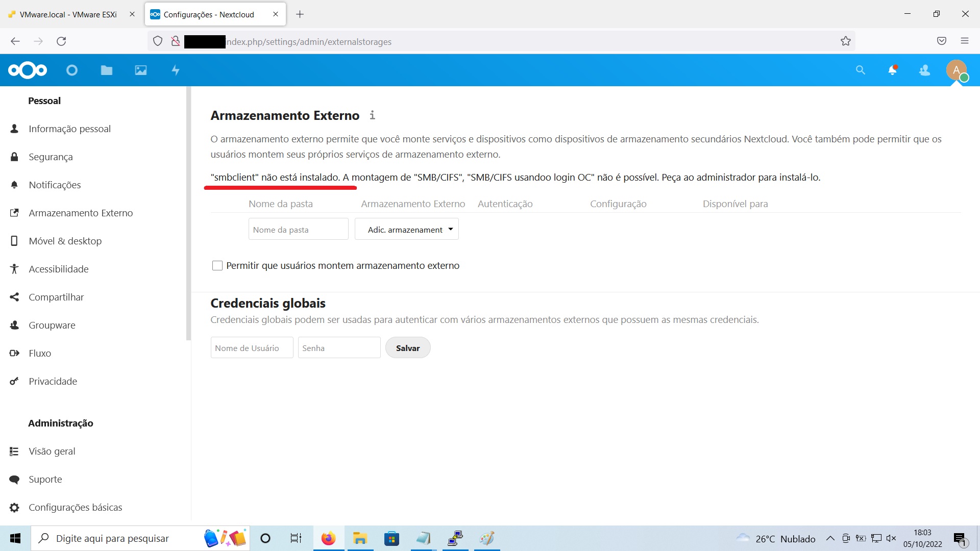Open the notifications bell icon
The image size is (980, 551).
click(x=892, y=70)
